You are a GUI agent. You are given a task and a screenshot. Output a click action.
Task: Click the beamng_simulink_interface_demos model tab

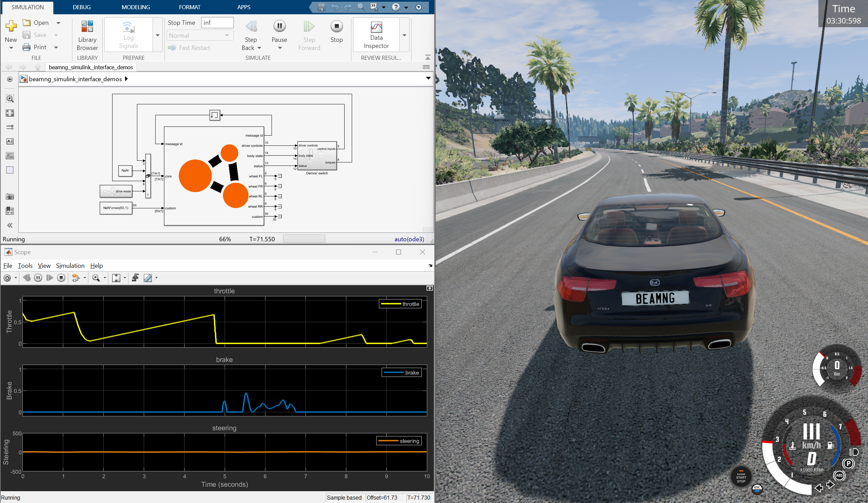(x=91, y=67)
